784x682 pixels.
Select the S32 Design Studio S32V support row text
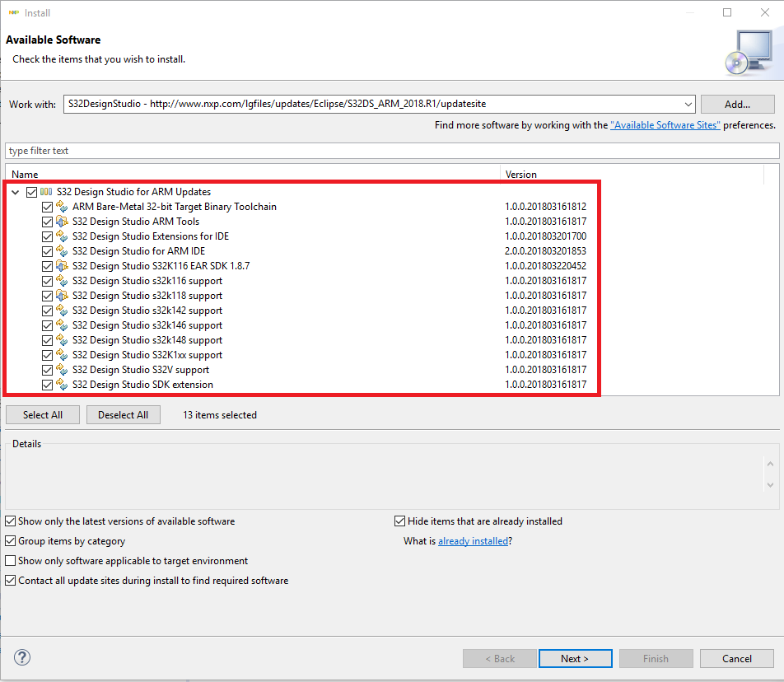141,370
